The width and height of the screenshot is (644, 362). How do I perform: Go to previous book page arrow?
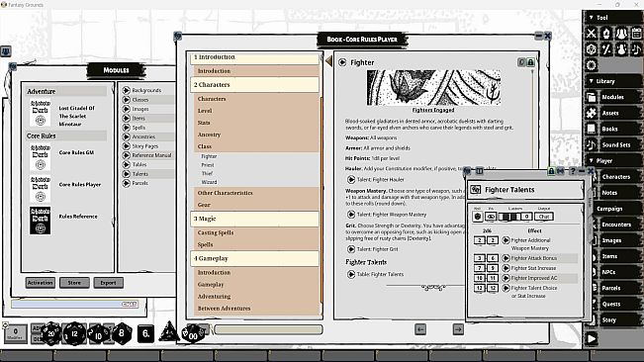[x=420, y=329]
